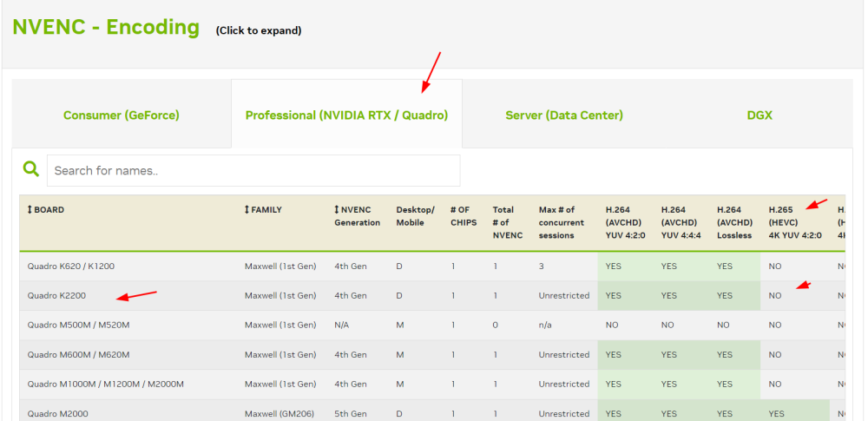The width and height of the screenshot is (868, 421).
Task: Click the Desktop/Mobile column header
Action: pos(415,216)
